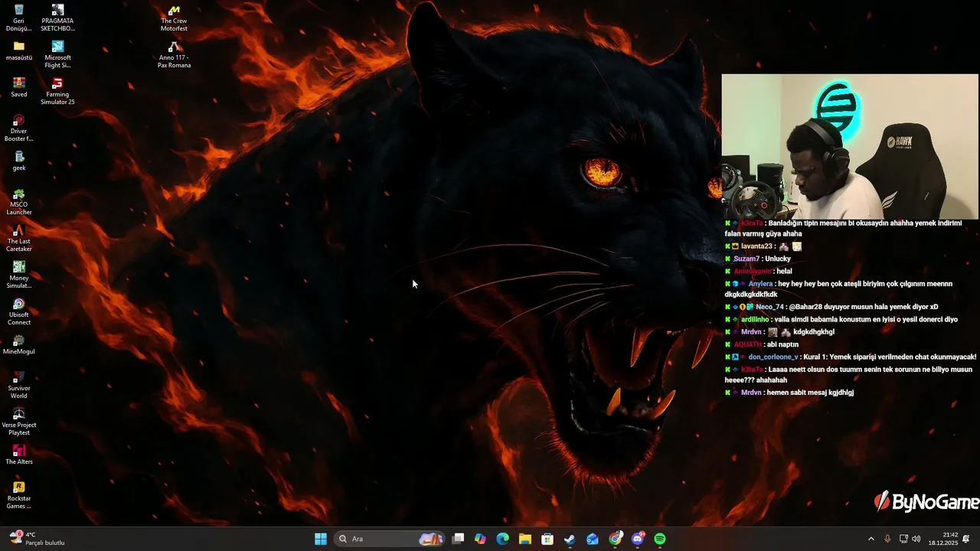Open Microsoft Store from the taskbar
Image resolution: width=980 pixels, height=551 pixels.
pos(547,539)
